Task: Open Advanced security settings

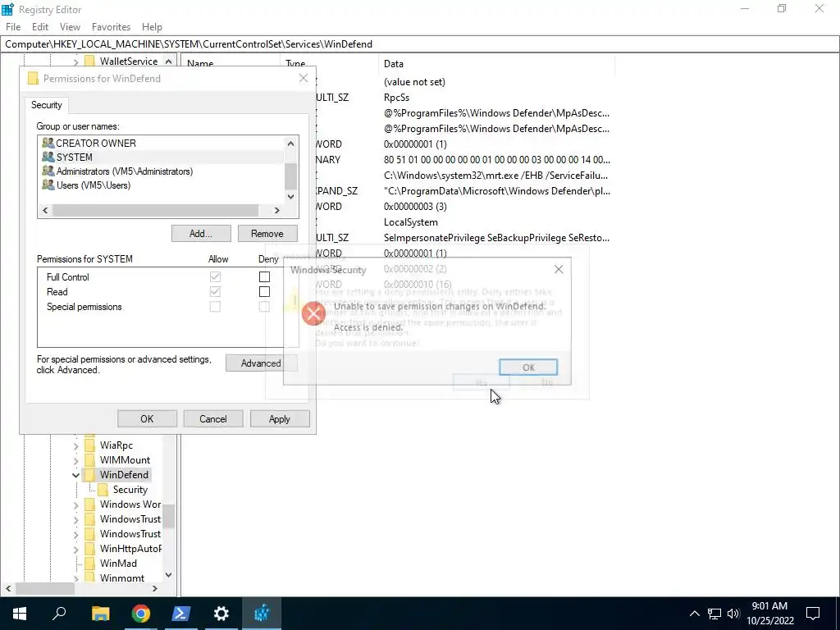Action: 261,363
